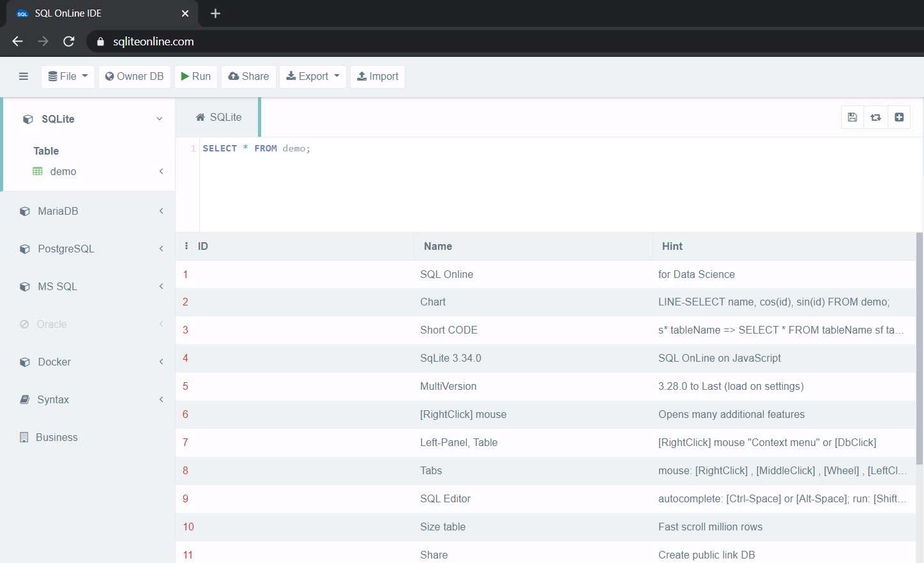
Task: Click the PostgreSQL cube icon
Action: point(25,249)
